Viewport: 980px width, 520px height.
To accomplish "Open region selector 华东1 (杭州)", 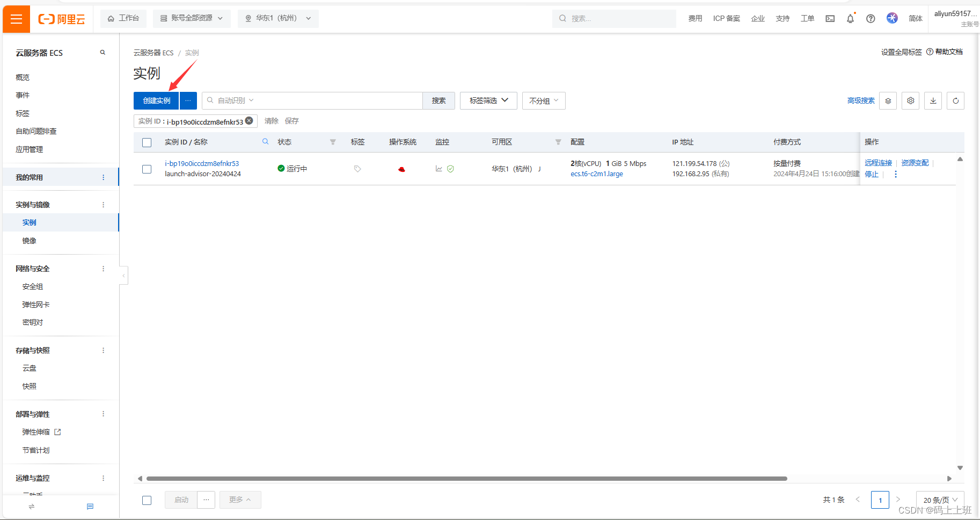I will pos(278,18).
